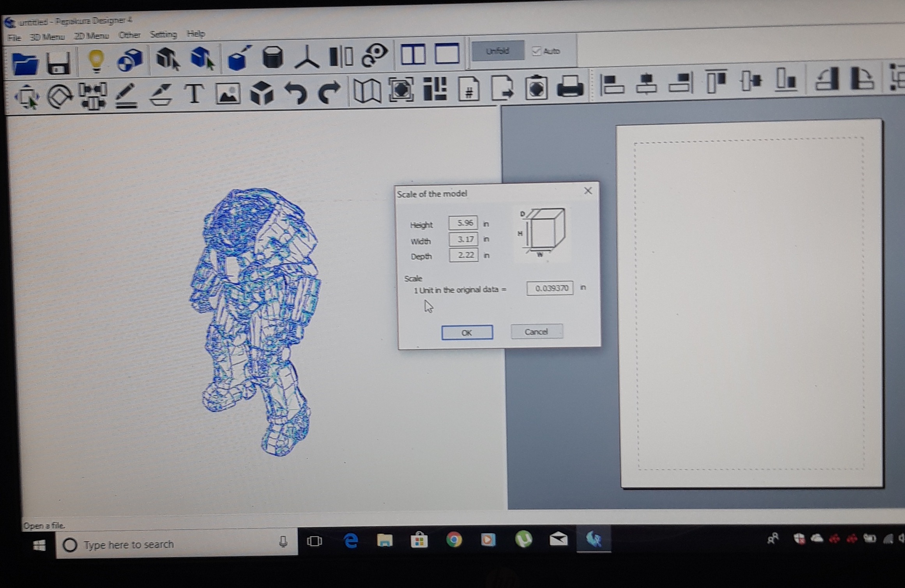Select the join/disjoin faces tool icon
This screenshot has width=905, height=588.
pos(93,95)
